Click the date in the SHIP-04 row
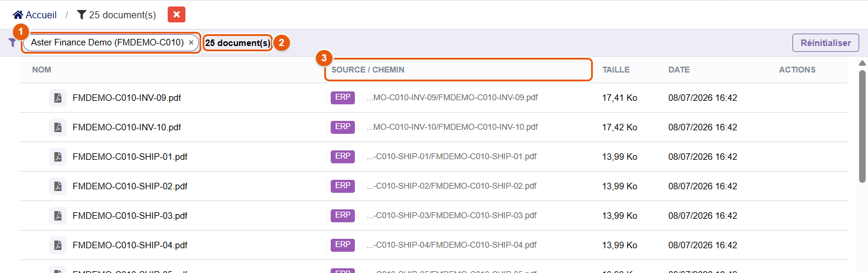Image resolution: width=868 pixels, height=273 pixels. pyautogui.click(x=703, y=245)
